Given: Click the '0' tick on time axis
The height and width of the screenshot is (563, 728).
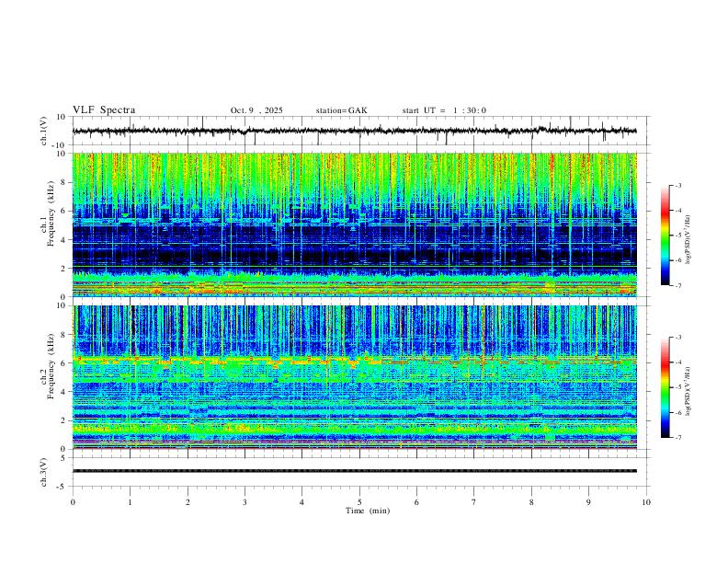Looking at the screenshot, I should point(73,502).
